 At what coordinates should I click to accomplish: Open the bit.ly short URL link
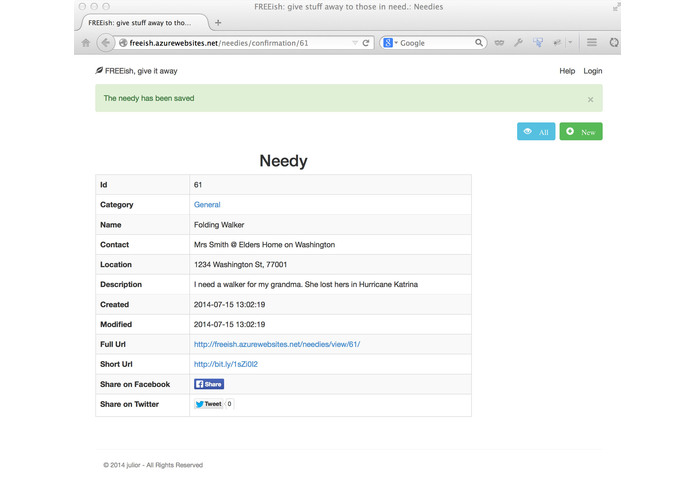pos(226,364)
